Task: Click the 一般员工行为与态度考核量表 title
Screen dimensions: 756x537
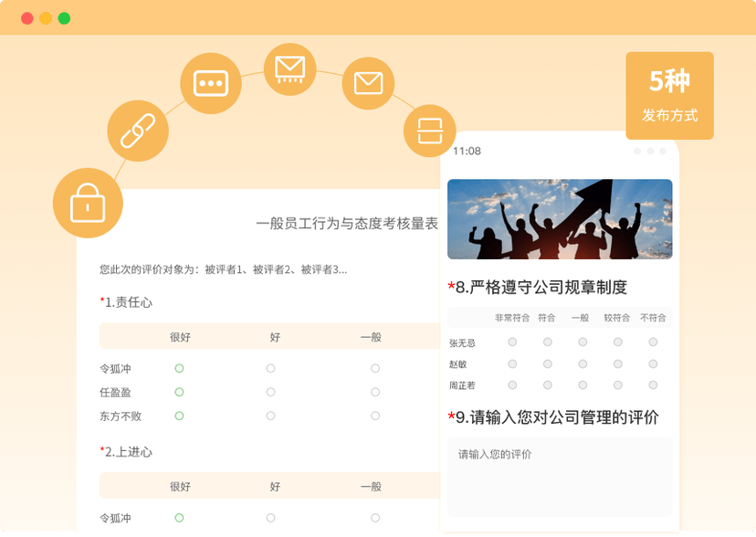Action: pyautogui.click(x=347, y=224)
